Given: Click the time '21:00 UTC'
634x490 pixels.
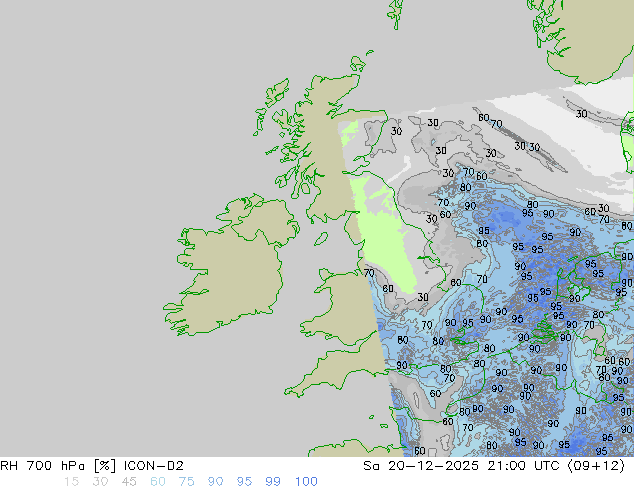Looking at the screenshot, I should pyautogui.click(x=524, y=466).
